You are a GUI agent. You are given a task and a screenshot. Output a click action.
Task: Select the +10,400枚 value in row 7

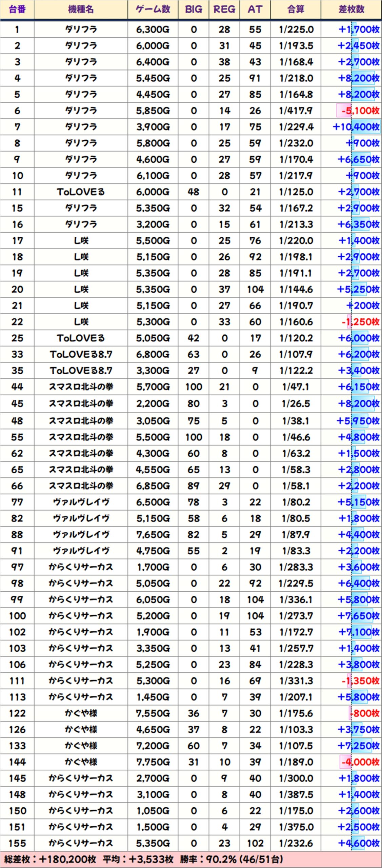click(356, 127)
